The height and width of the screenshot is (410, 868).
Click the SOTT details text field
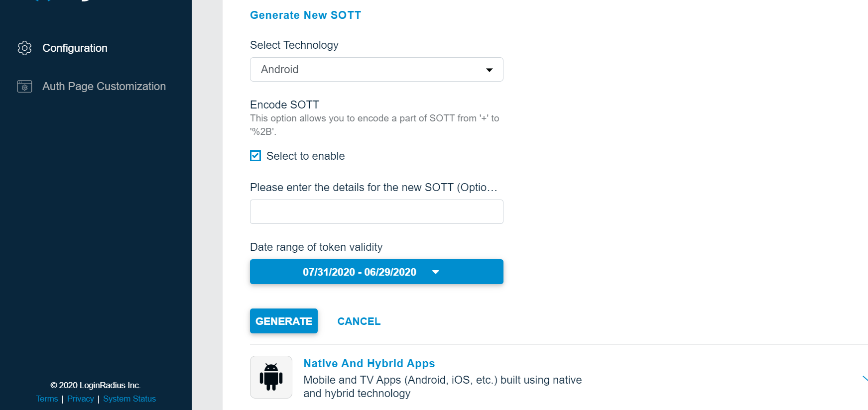point(376,211)
